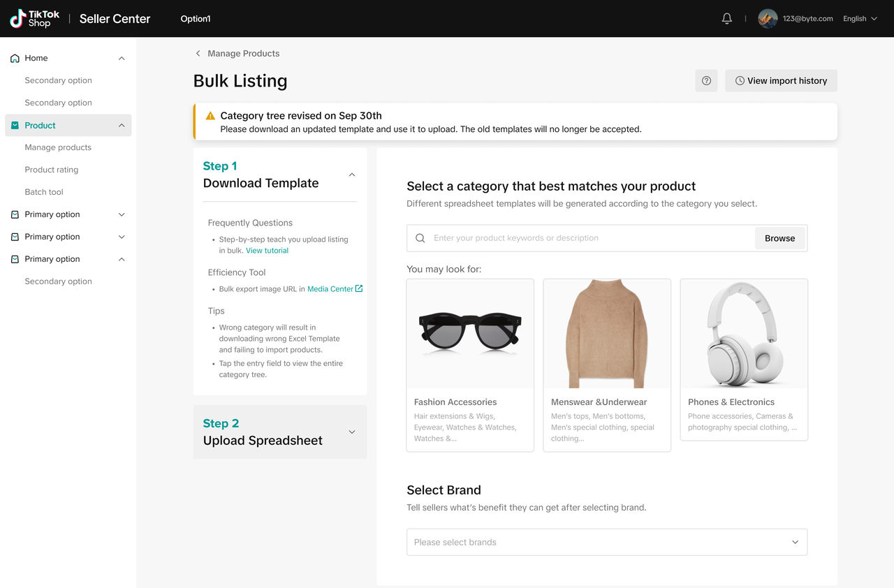Click the View import history button
The height and width of the screenshot is (588, 894).
(780, 81)
